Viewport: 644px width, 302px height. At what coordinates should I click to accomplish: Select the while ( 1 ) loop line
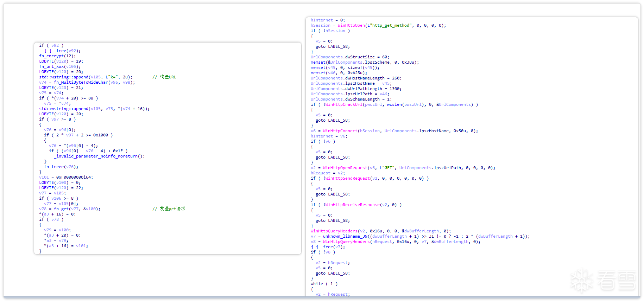[x=324, y=284]
